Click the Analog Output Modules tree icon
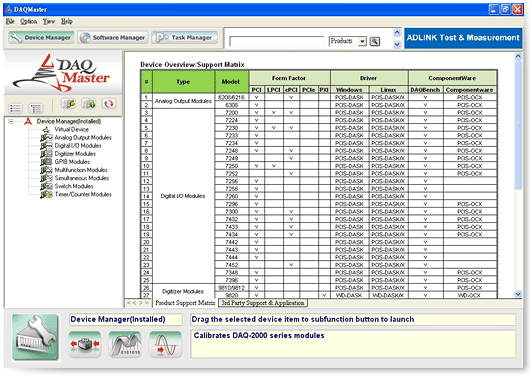Screen dimensions: 532x376 tap(46, 137)
